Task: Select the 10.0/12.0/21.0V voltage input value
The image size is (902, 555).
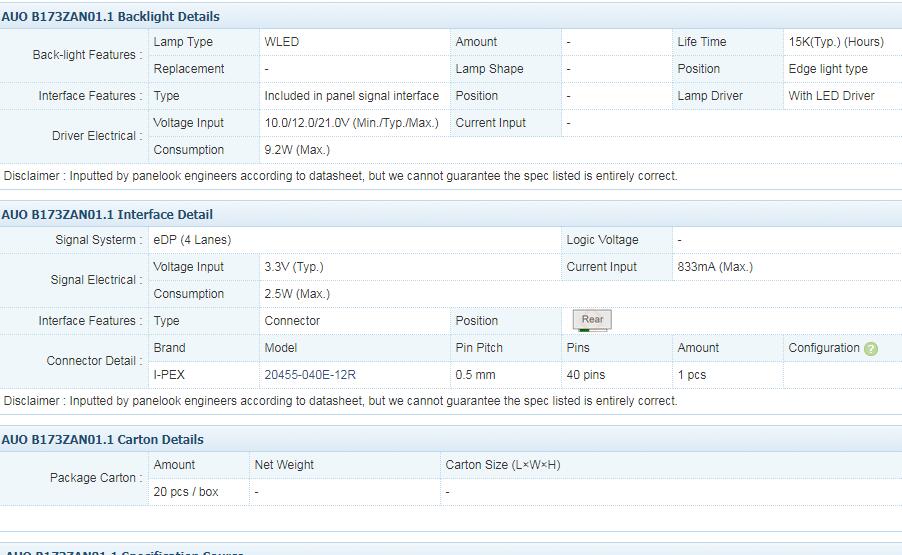Action: point(351,123)
